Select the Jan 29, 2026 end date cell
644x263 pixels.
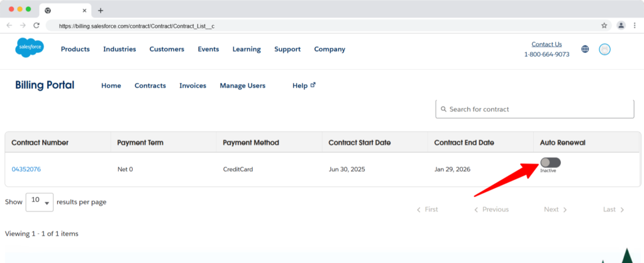click(452, 169)
